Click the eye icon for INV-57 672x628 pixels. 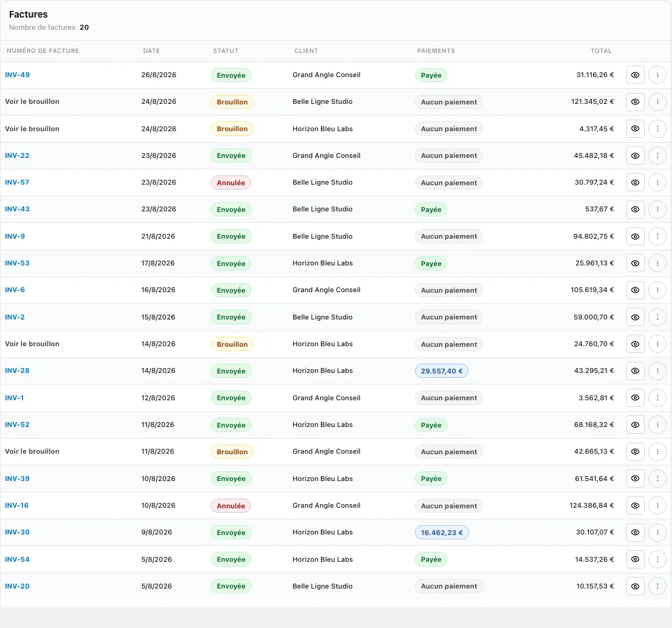[635, 182]
